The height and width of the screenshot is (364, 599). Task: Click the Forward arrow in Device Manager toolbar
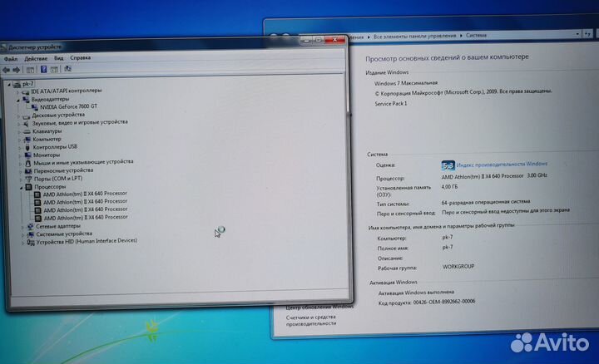coord(17,69)
